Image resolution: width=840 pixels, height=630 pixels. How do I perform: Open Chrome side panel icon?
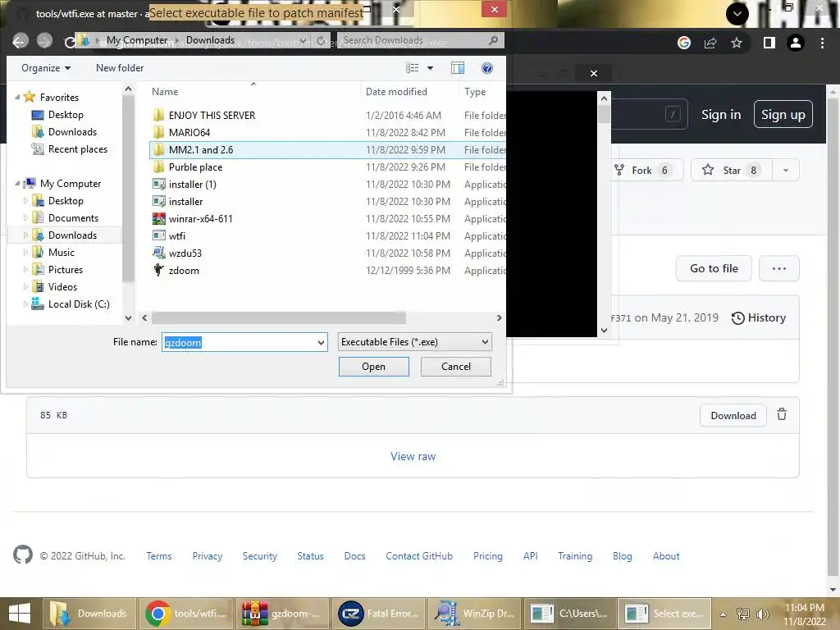pyautogui.click(x=769, y=43)
